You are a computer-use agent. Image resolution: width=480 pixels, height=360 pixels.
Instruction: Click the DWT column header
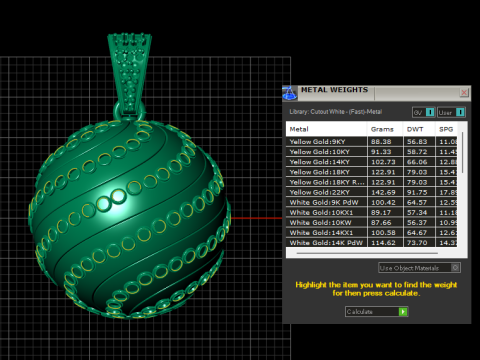coord(419,129)
